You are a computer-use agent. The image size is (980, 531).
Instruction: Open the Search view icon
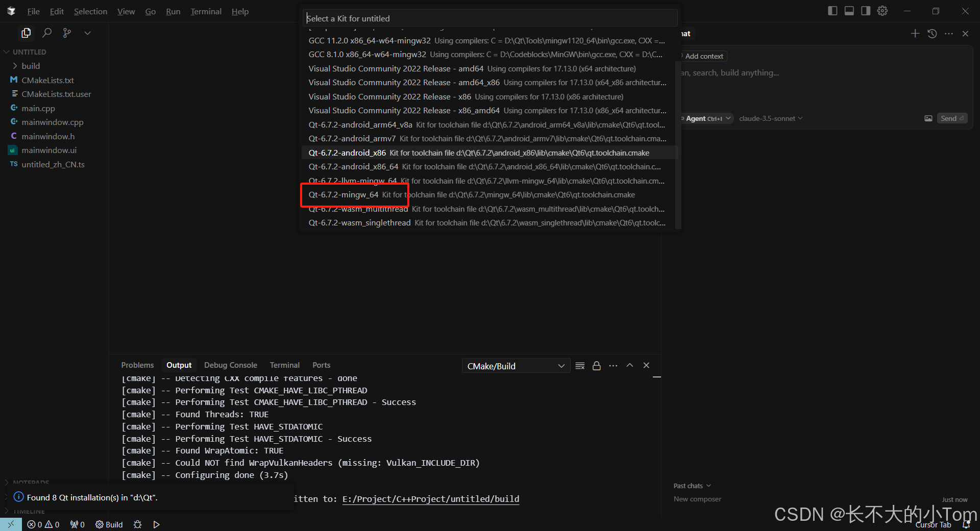[47, 33]
